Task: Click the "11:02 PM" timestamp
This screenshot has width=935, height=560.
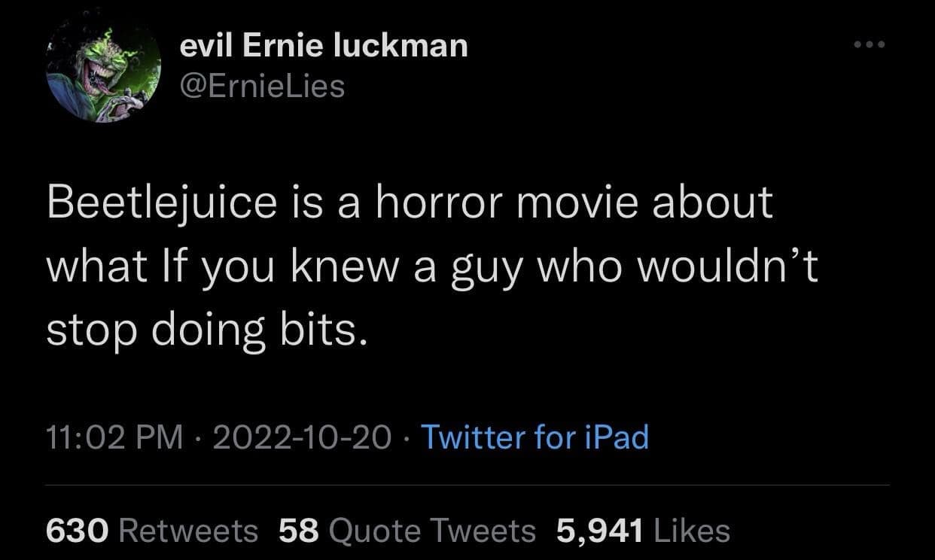Action: click(x=114, y=437)
